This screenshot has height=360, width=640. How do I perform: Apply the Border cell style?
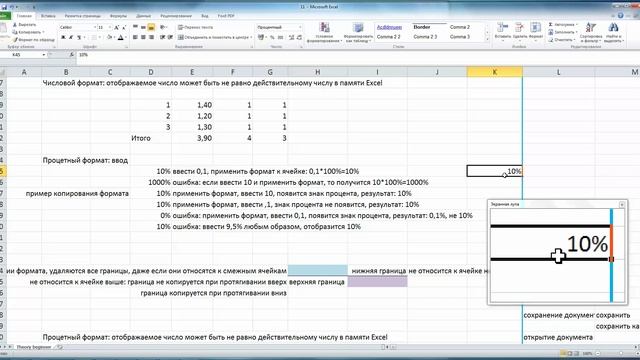[422, 27]
